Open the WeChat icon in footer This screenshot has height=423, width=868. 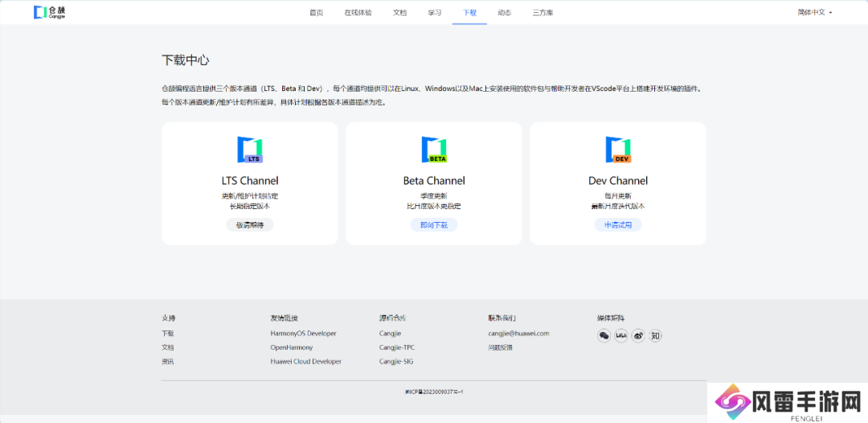pyautogui.click(x=604, y=335)
